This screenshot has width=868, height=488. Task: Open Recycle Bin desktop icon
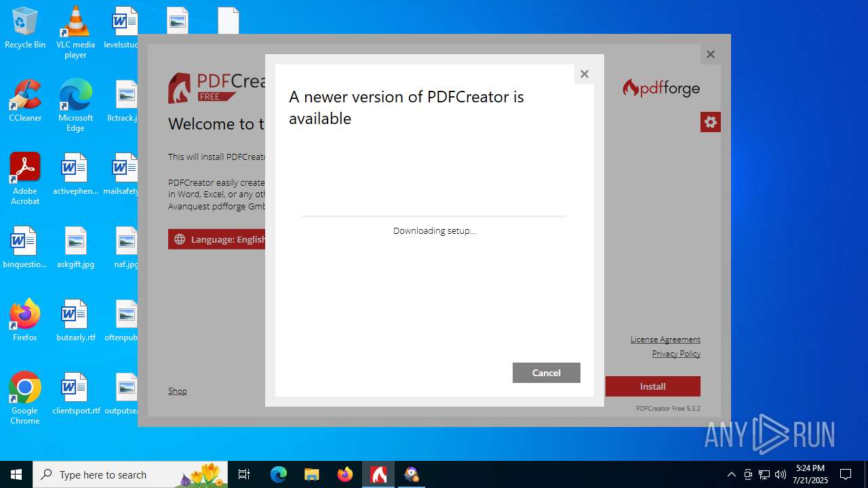click(25, 28)
